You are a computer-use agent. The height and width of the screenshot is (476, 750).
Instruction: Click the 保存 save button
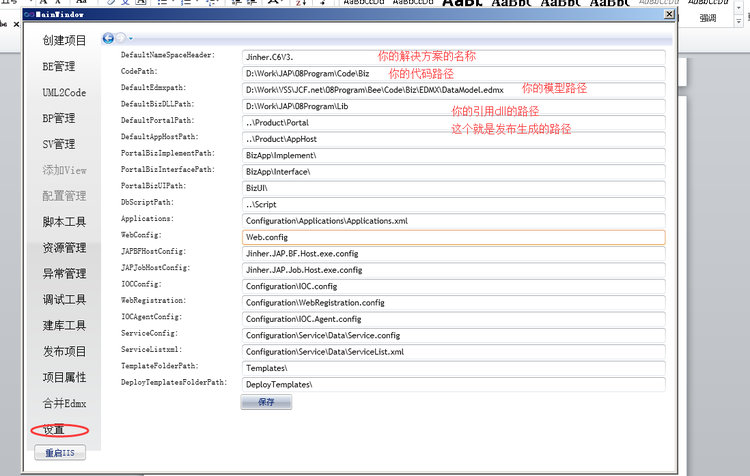tap(266, 402)
